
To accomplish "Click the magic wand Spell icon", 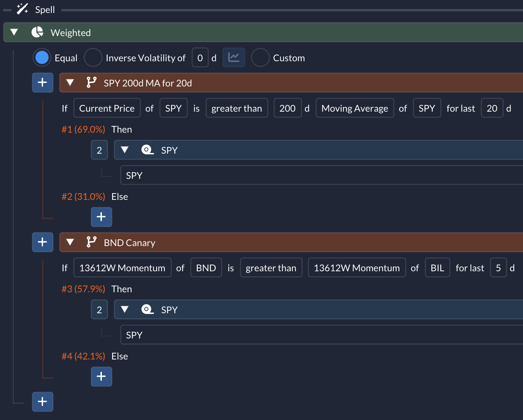I will click(22, 9).
